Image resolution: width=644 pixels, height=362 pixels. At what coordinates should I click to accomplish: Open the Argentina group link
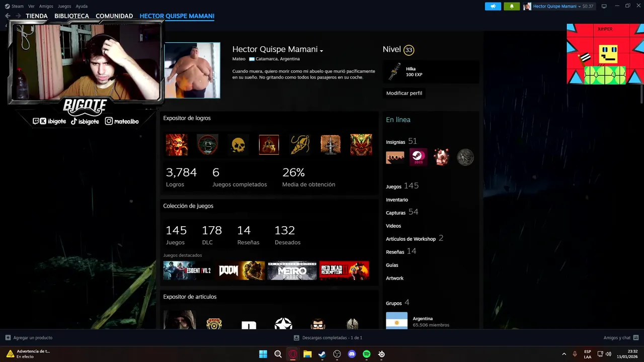(423, 318)
